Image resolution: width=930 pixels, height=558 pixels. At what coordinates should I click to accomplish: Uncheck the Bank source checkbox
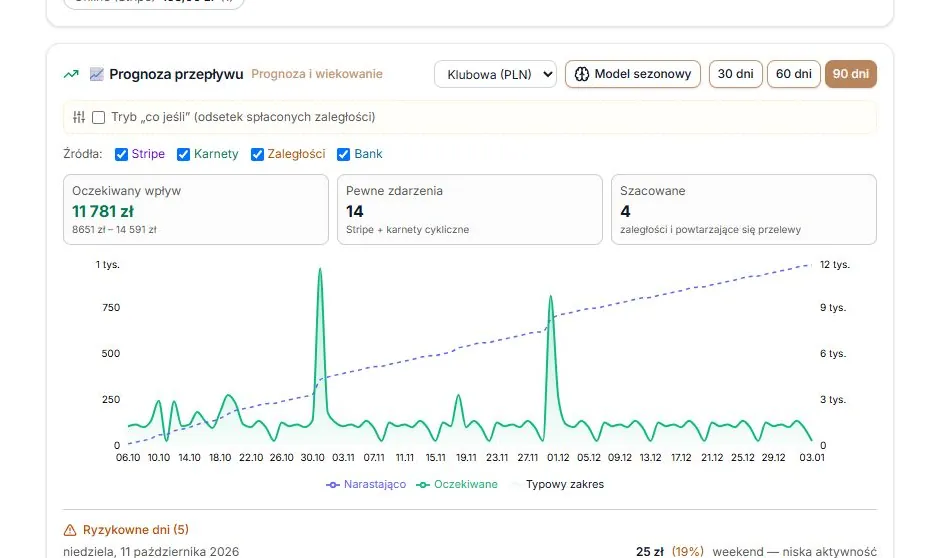click(343, 154)
